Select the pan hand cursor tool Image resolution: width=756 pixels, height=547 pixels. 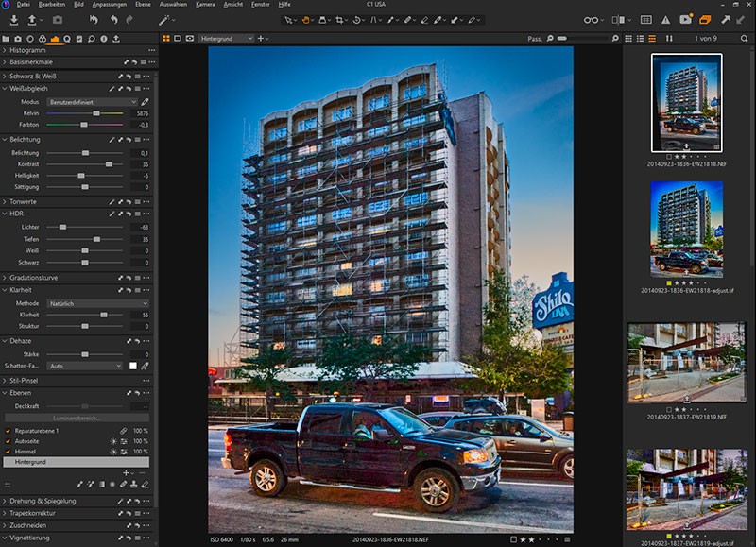click(305, 20)
